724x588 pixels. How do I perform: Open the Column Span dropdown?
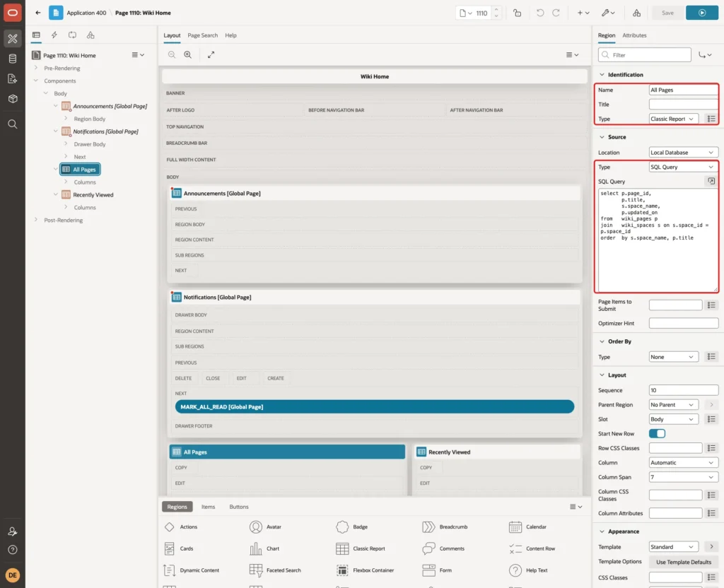click(684, 477)
